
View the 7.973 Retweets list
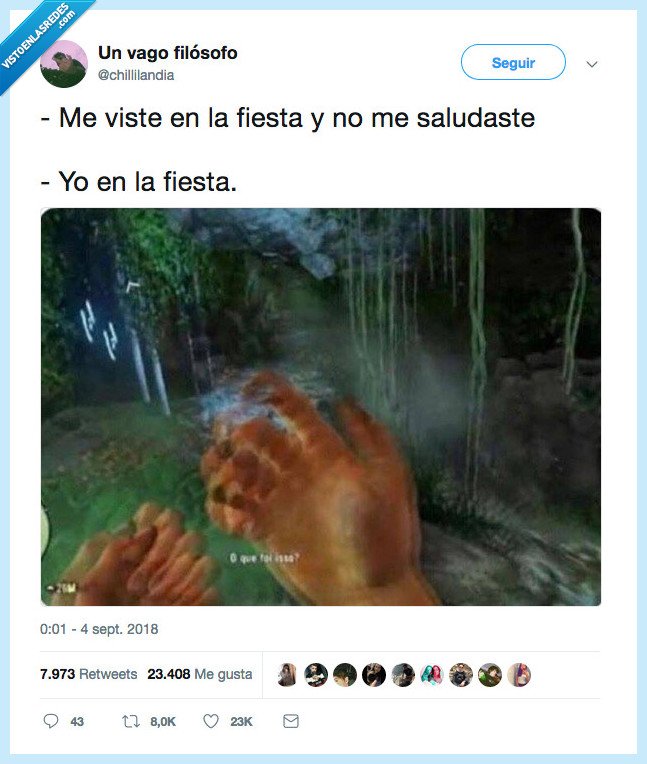89,674
